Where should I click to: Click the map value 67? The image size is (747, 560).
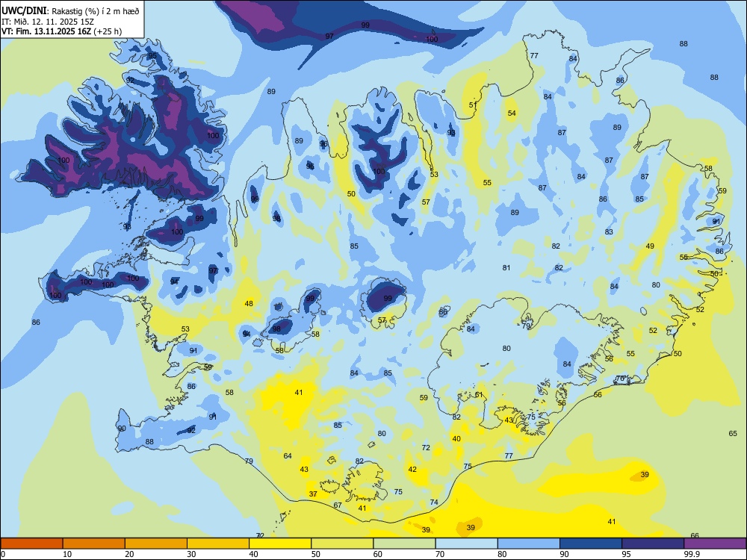(338, 505)
